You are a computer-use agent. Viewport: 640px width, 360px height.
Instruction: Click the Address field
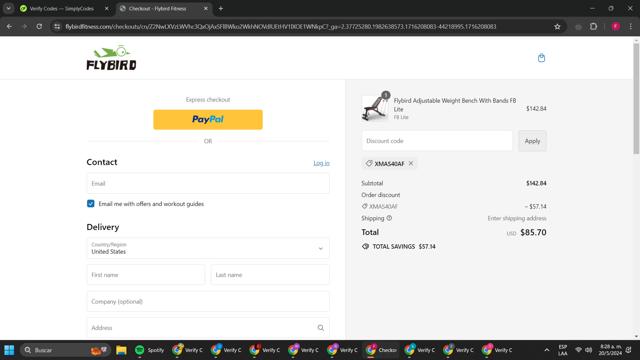tap(208, 328)
